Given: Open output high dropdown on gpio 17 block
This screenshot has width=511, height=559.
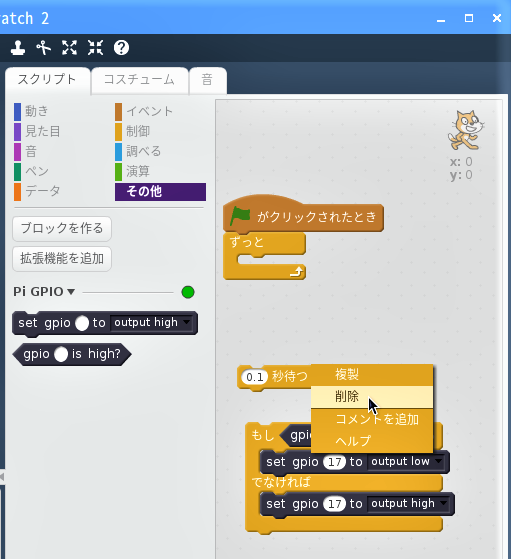Looking at the screenshot, I should coord(409,503).
